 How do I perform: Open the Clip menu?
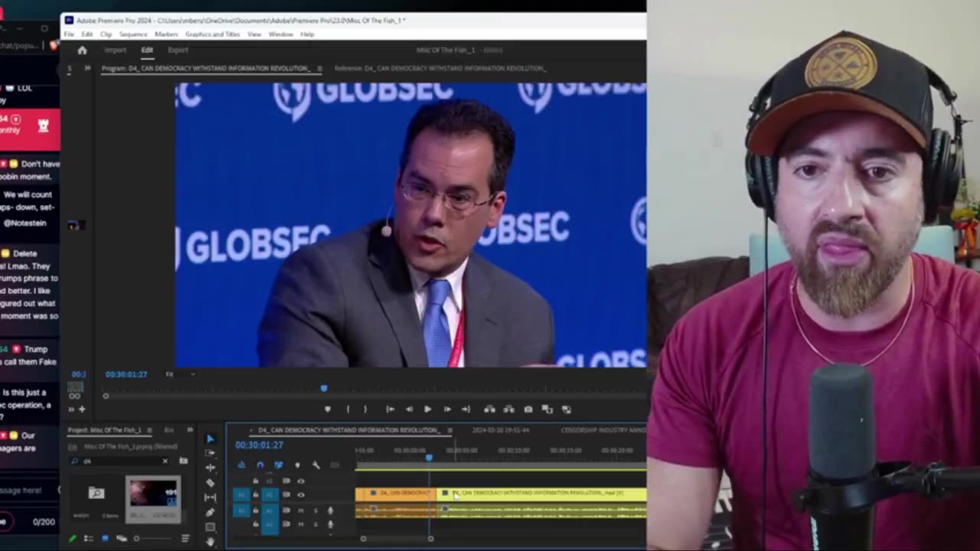click(106, 34)
